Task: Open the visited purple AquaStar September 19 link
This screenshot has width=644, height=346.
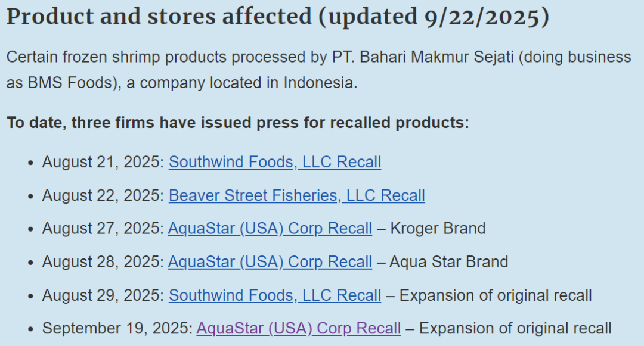Action: tap(299, 328)
